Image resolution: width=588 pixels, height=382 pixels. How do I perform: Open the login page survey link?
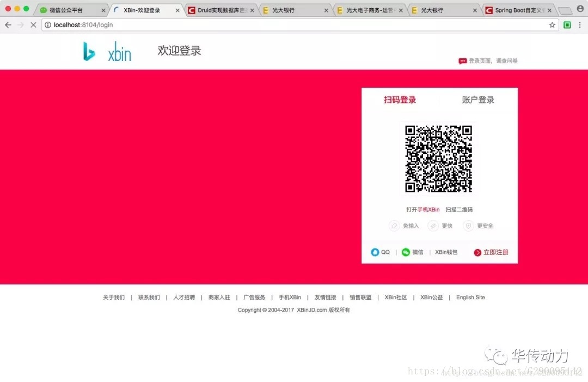[493, 61]
